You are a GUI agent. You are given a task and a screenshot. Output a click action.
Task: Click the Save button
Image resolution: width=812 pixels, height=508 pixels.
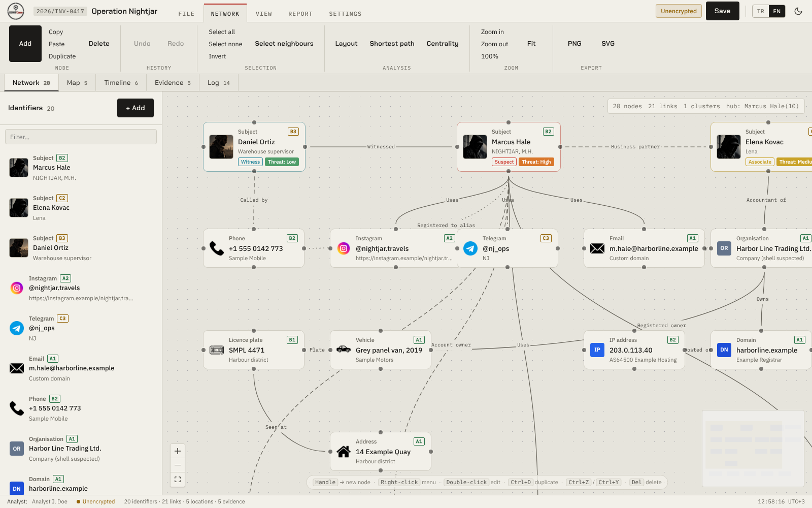(x=723, y=11)
